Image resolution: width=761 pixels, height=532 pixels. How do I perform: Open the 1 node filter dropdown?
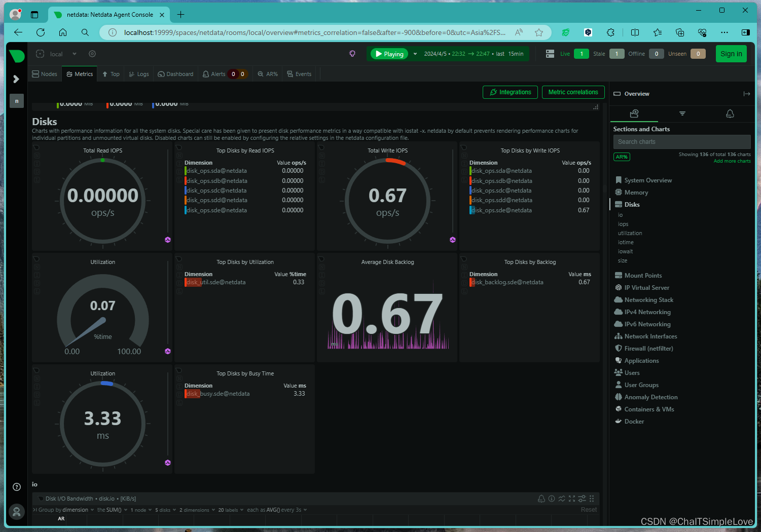pos(141,510)
